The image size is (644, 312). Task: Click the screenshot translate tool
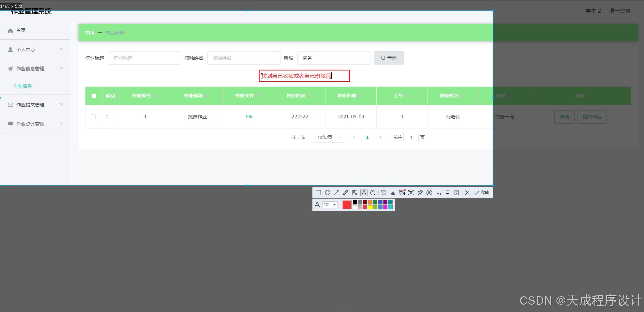coord(402,193)
